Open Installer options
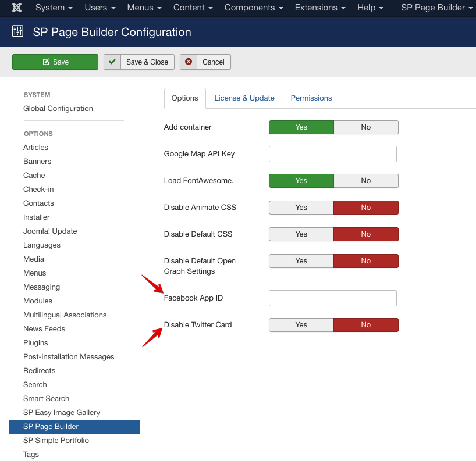Viewport: 476px width, 461px height. tap(37, 217)
